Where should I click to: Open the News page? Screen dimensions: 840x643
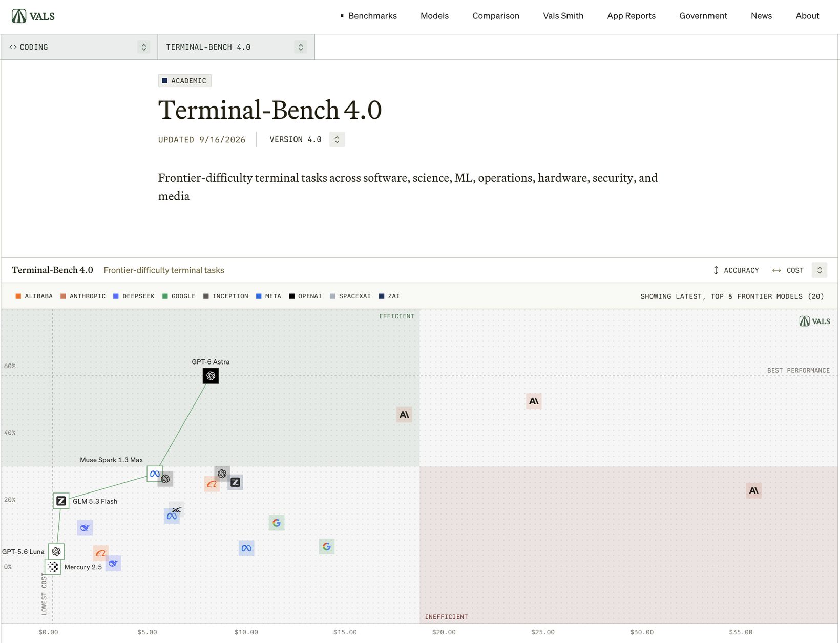point(761,16)
